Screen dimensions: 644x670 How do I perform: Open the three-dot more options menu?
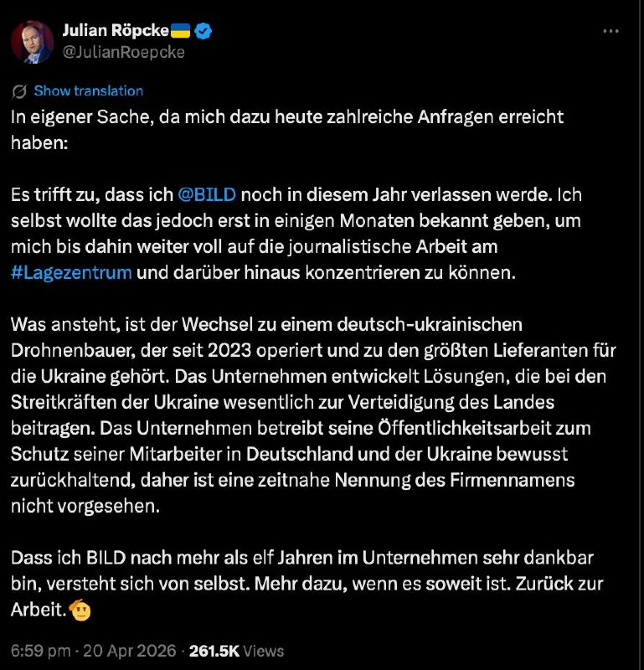[613, 32]
